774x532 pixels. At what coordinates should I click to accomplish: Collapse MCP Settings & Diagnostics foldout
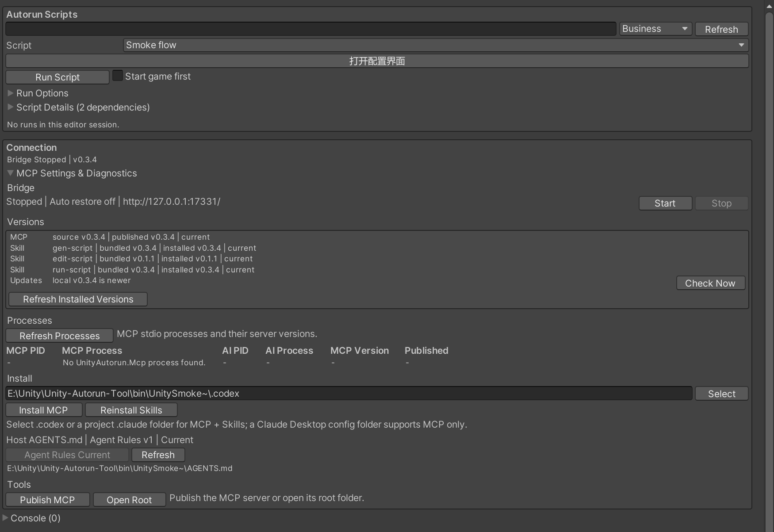pyautogui.click(x=72, y=173)
